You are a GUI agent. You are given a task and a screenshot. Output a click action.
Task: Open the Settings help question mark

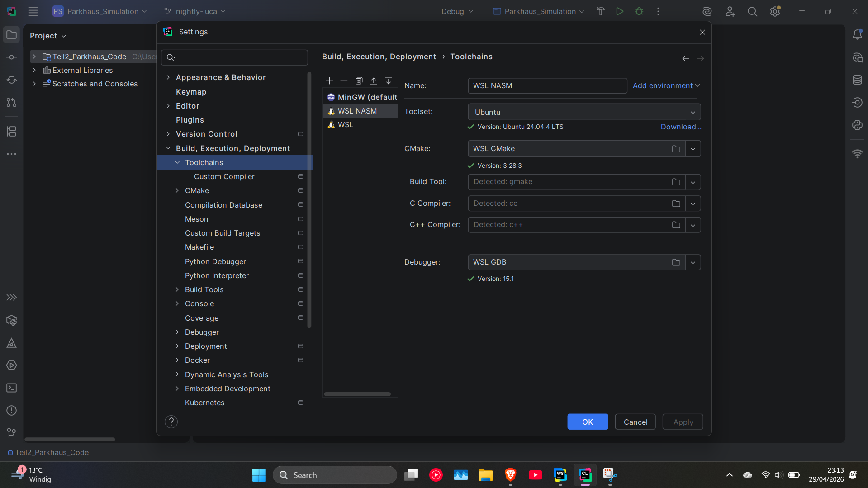tap(171, 422)
